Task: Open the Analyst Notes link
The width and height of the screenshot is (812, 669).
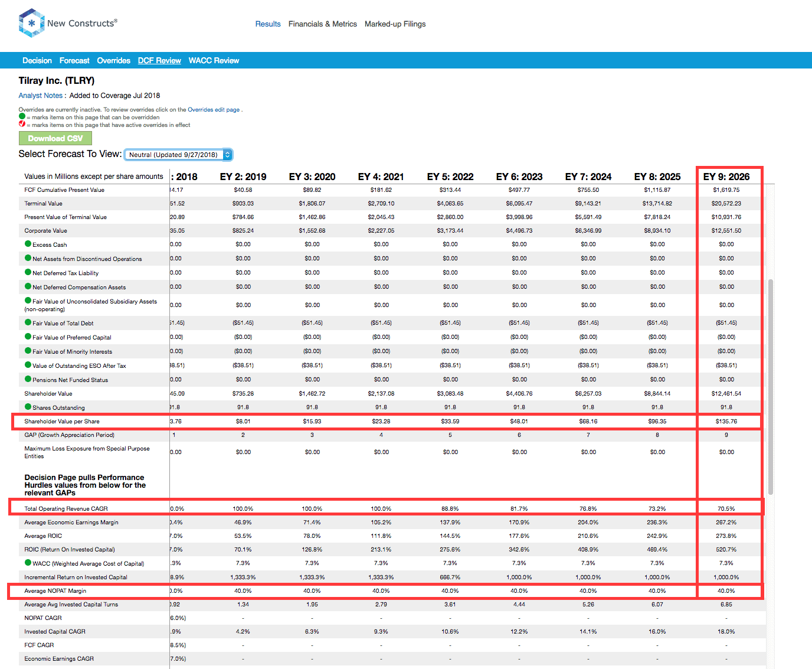Action: (41, 96)
